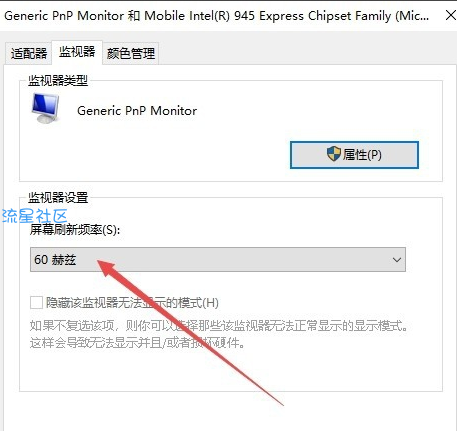Expand the 屏幕刷新频率 dropdown list
The image size is (457, 431).
218,259
